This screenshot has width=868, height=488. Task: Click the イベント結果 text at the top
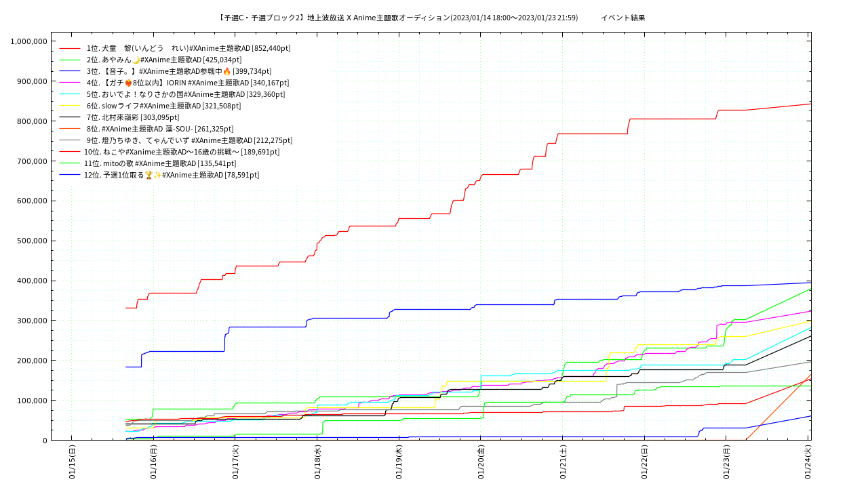(x=623, y=18)
